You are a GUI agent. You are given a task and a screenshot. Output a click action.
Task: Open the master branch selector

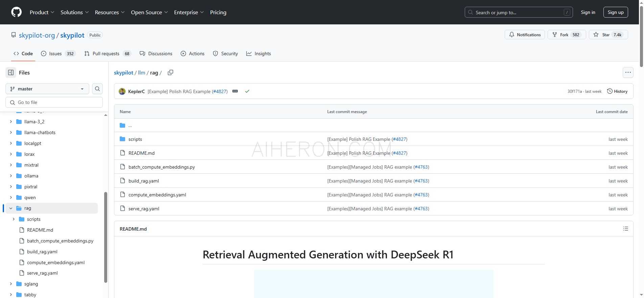tap(47, 89)
